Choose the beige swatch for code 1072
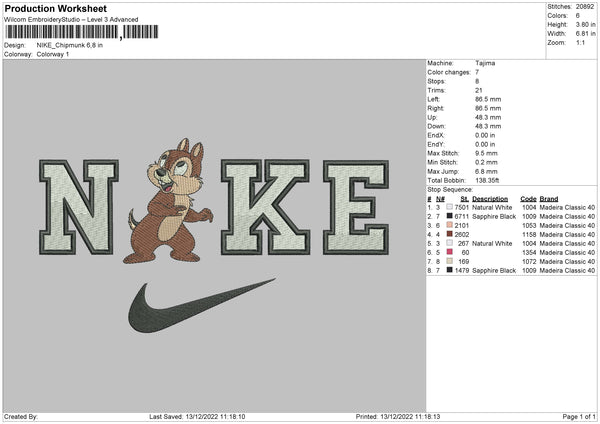This screenshot has width=600, height=424. click(x=450, y=261)
